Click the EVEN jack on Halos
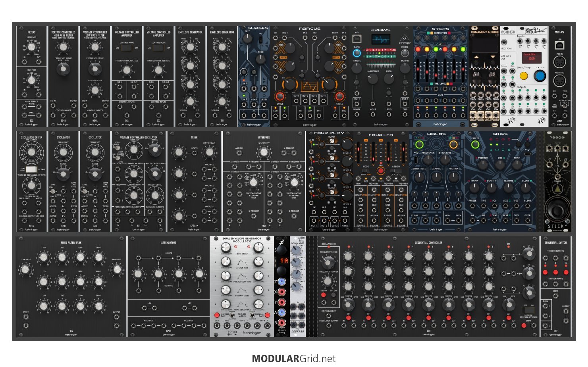This screenshot has width=588, height=367. [459, 221]
